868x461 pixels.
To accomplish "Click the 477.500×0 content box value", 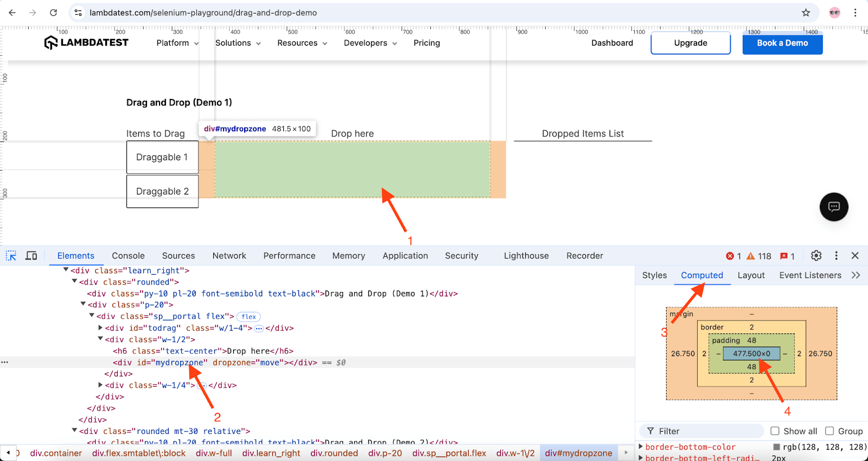I will (751, 353).
